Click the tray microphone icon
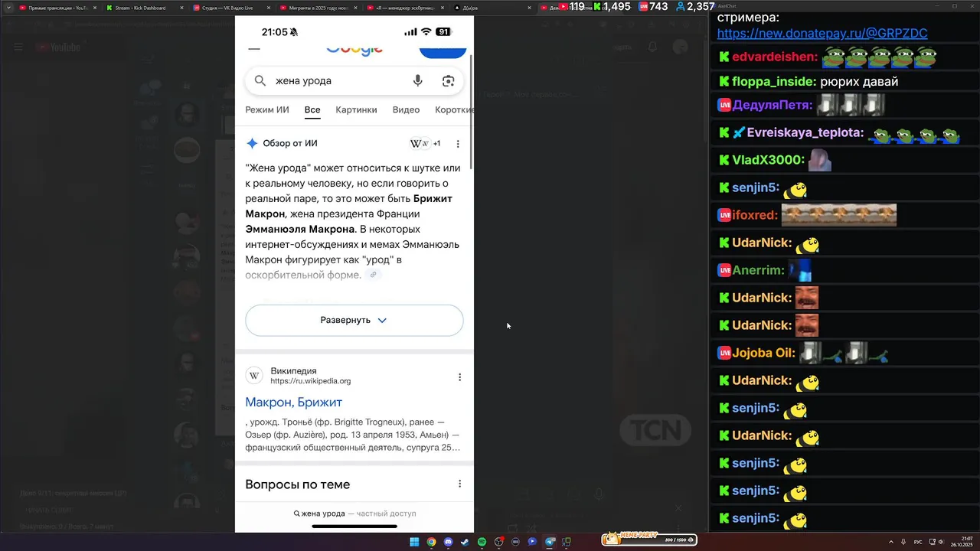The width and height of the screenshot is (980, 551). pyautogui.click(x=904, y=542)
